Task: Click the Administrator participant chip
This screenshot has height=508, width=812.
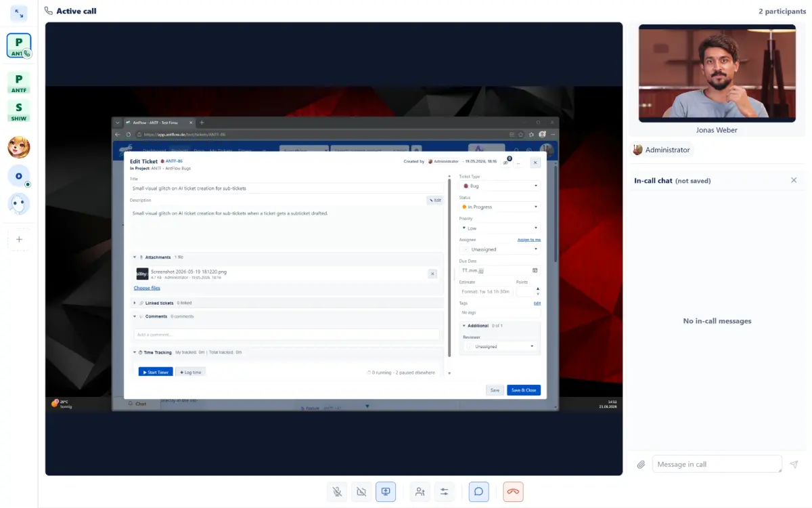Action: (x=661, y=150)
